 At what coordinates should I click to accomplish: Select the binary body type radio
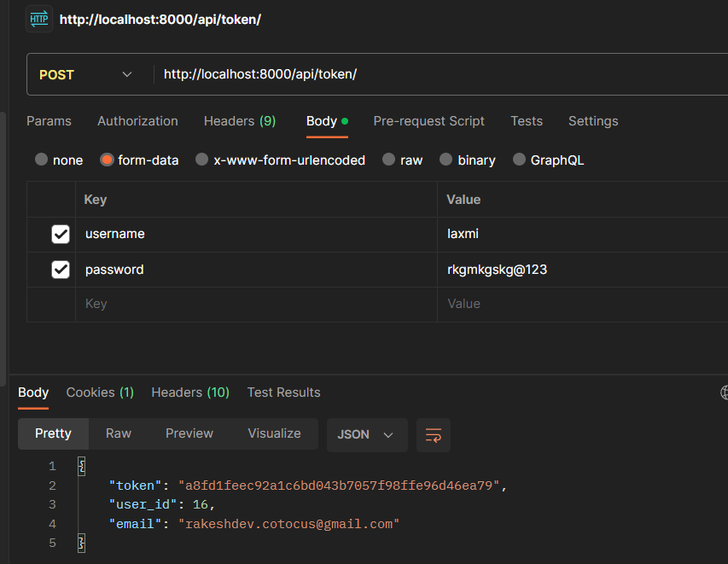coord(446,160)
